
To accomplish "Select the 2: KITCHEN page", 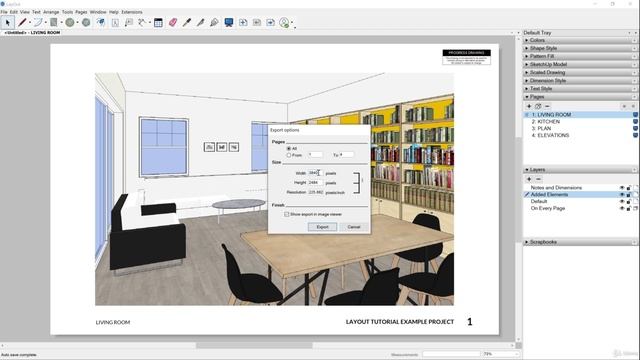I will tap(546, 122).
